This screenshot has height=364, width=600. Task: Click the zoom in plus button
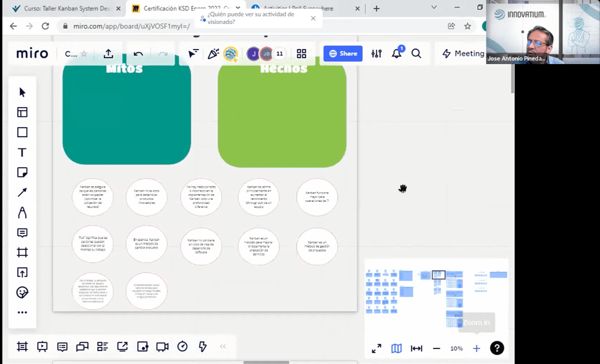[477, 349]
